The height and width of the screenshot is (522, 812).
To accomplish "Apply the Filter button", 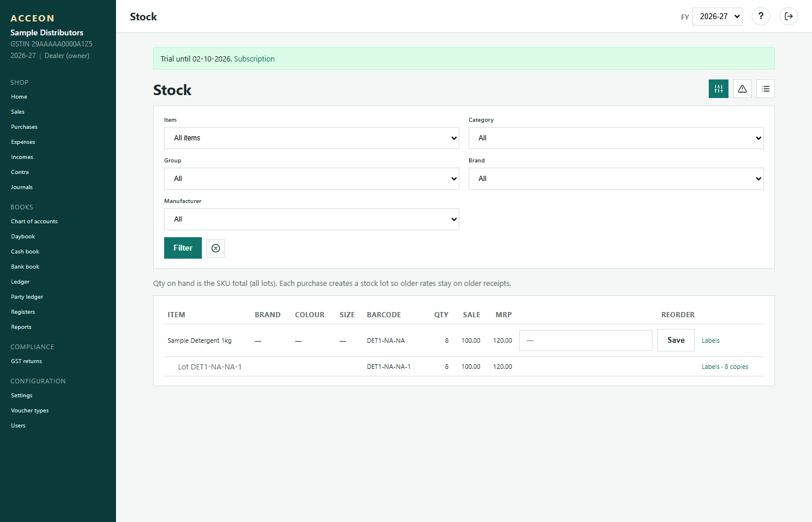I will point(183,248).
